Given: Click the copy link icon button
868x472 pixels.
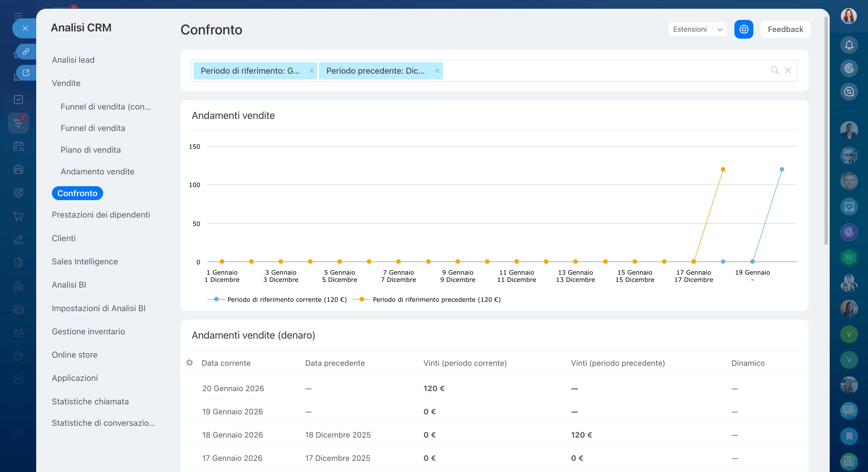Looking at the screenshot, I should (x=26, y=52).
